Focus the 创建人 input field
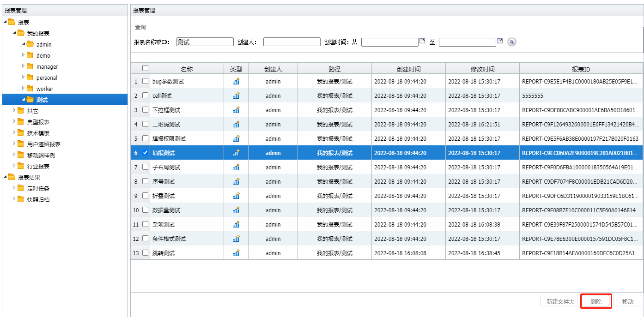This screenshot has height=317, width=644. [x=292, y=42]
